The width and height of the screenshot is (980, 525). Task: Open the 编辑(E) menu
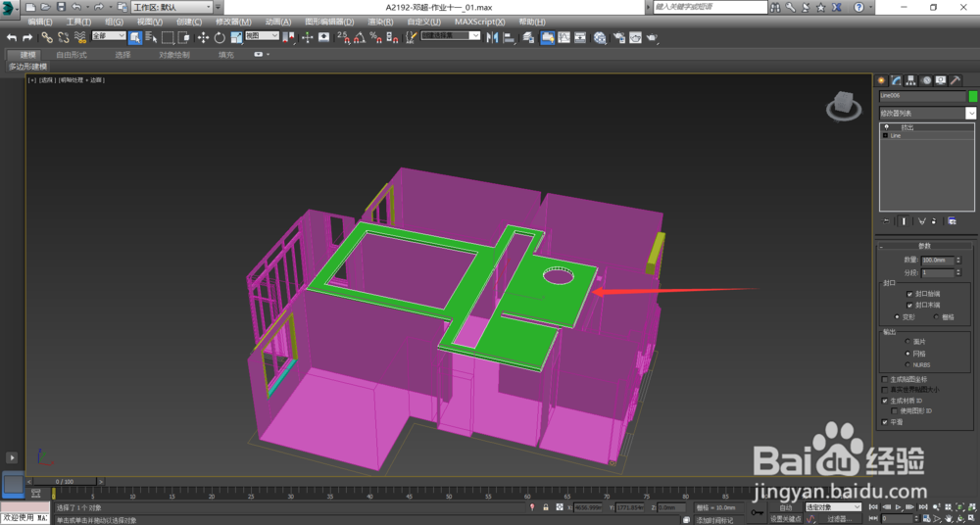40,22
